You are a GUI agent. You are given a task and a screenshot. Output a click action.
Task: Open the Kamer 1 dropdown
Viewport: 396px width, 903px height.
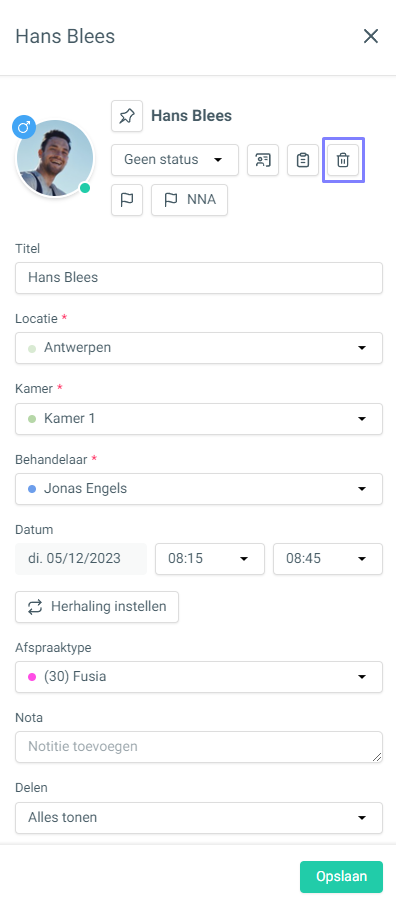(199, 419)
